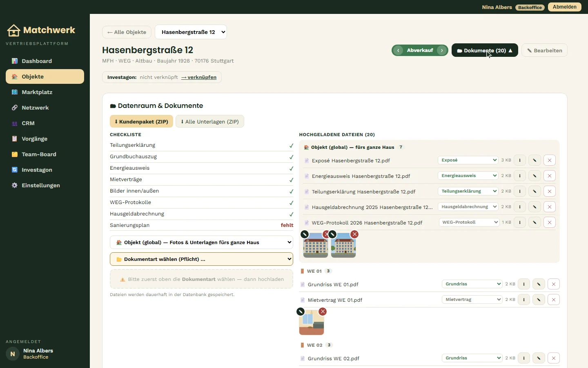Download Mietvertrag WE 01.pdf
Image resolution: width=588 pixels, height=368 pixels.
click(x=524, y=300)
